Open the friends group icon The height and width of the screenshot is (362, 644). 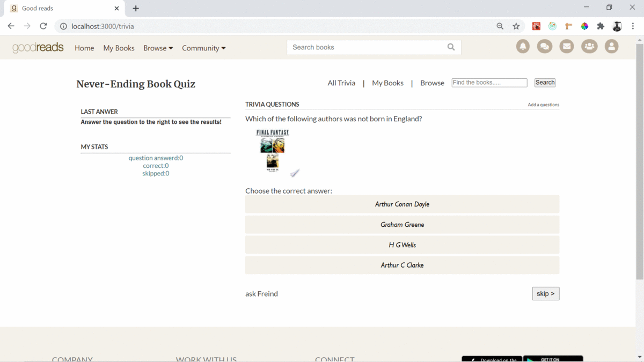(589, 47)
